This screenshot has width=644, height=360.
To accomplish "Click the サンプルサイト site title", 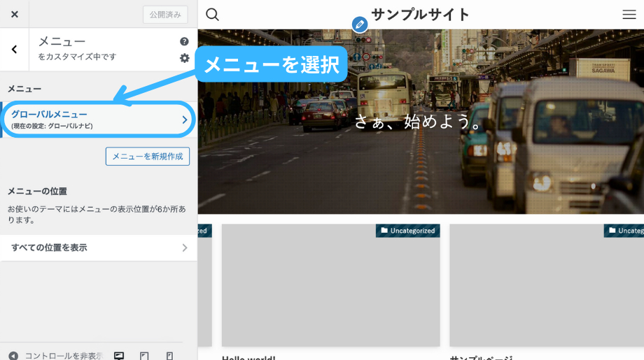I will point(420,15).
